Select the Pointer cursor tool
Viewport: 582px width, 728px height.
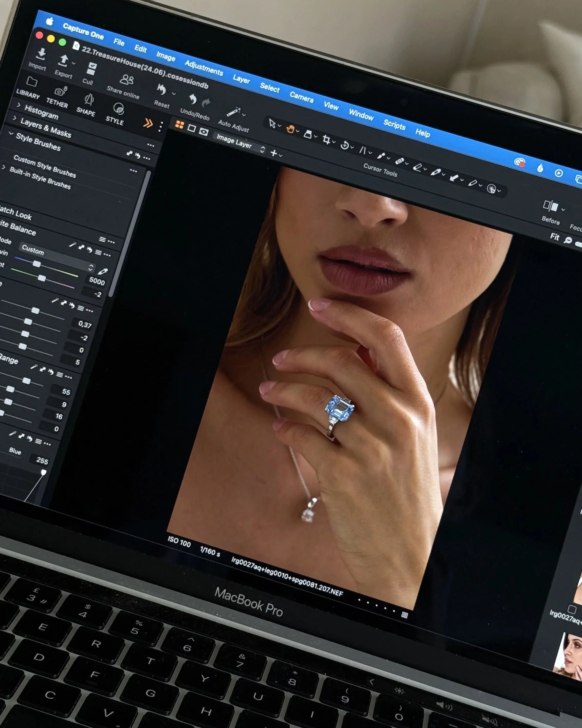[272, 123]
